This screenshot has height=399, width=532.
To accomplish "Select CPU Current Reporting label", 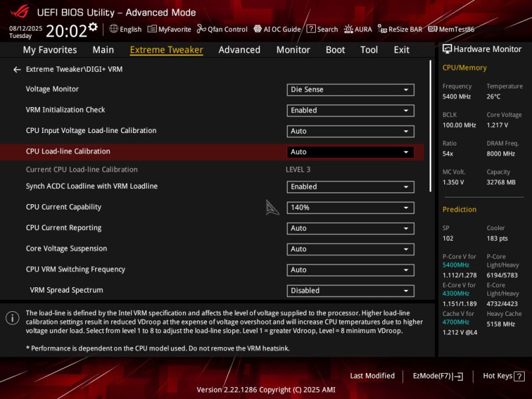I will coord(63,227).
